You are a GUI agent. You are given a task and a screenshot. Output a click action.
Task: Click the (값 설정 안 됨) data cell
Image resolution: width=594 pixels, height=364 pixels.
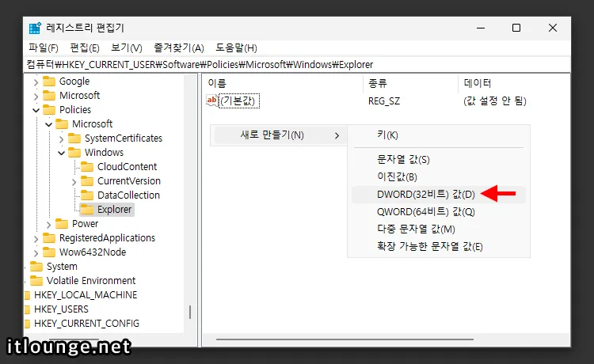[x=494, y=101]
